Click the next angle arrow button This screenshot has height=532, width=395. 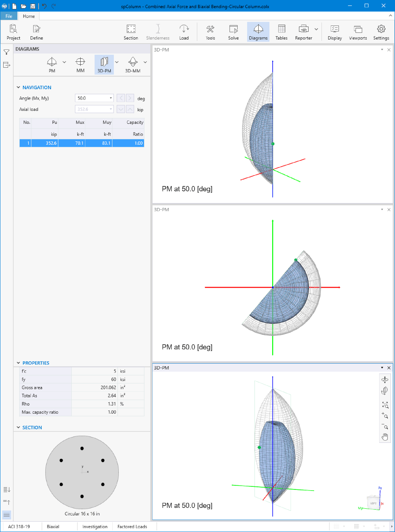(130, 98)
